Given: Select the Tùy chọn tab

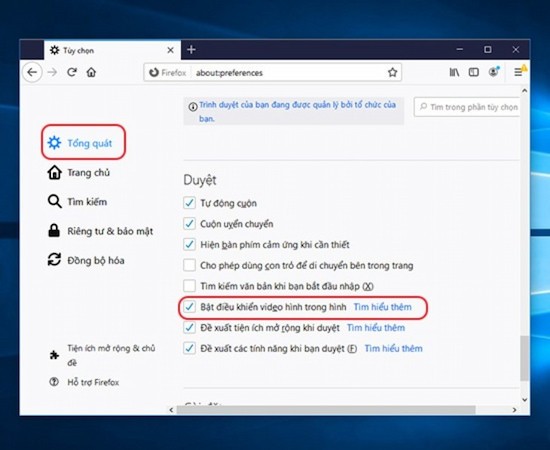Looking at the screenshot, I should click(112, 50).
